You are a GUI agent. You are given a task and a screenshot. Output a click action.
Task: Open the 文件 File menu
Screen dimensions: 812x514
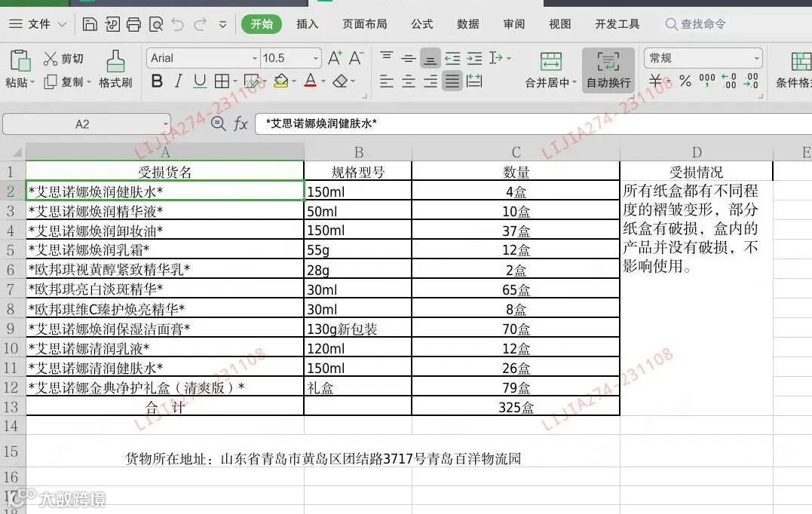click(38, 24)
